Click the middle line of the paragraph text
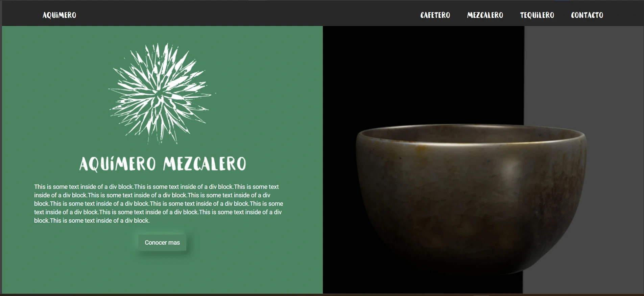644x296 pixels. coord(159,204)
